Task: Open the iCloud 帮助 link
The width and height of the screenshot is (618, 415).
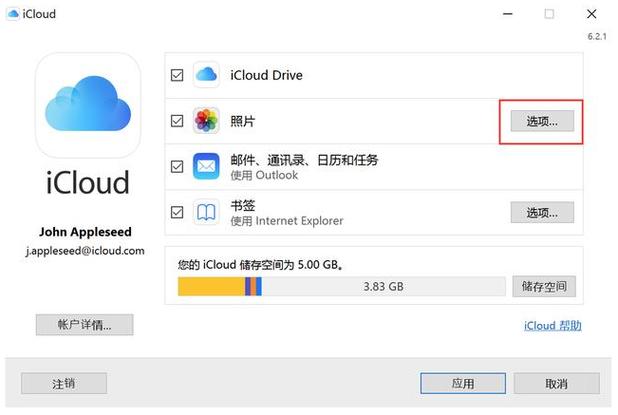Action: point(553,326)
